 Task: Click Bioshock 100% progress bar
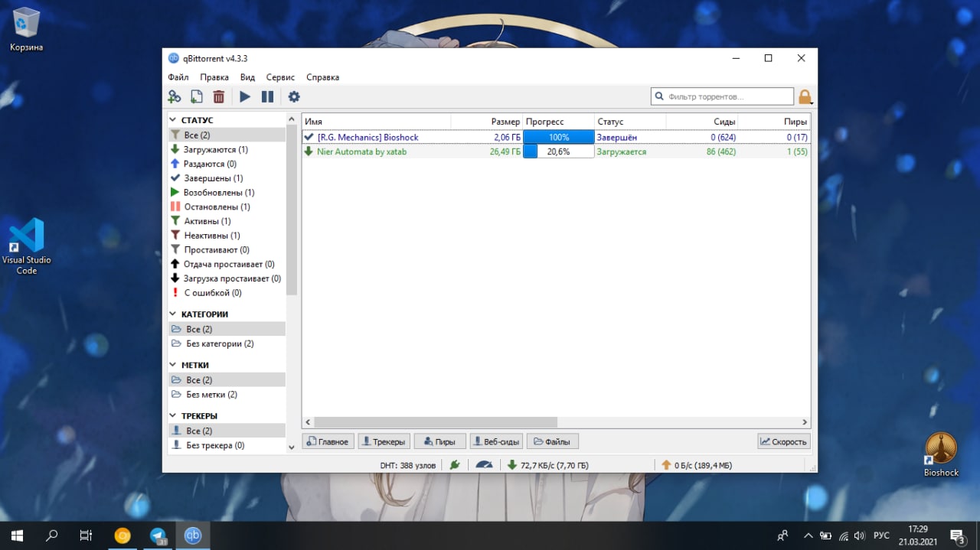coord(558,138)
